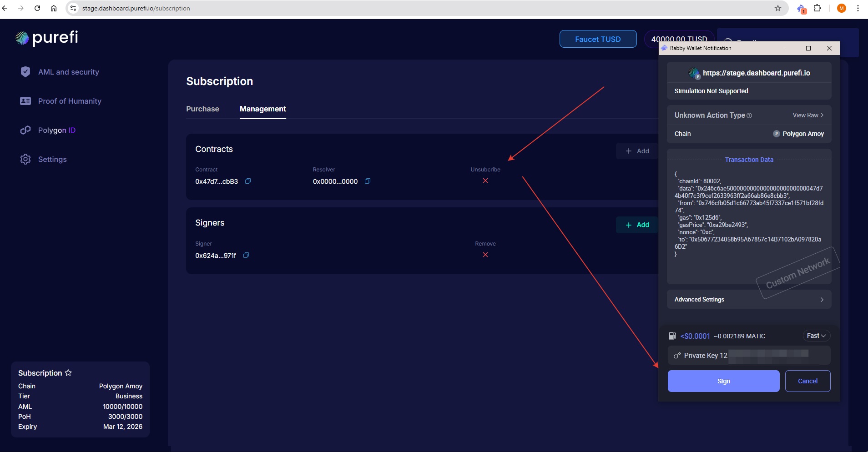Expand Advanced Settings in the wallet
Screen dimensions: 868x452
749,299
